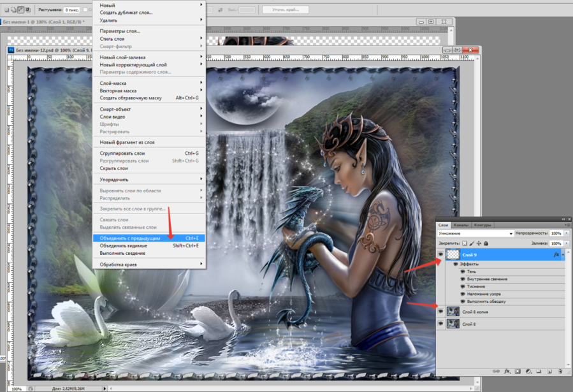Viewport: 573px width, 392px height.
Task: Choose Параметры слоя...
Action: (x=149, y=31)
